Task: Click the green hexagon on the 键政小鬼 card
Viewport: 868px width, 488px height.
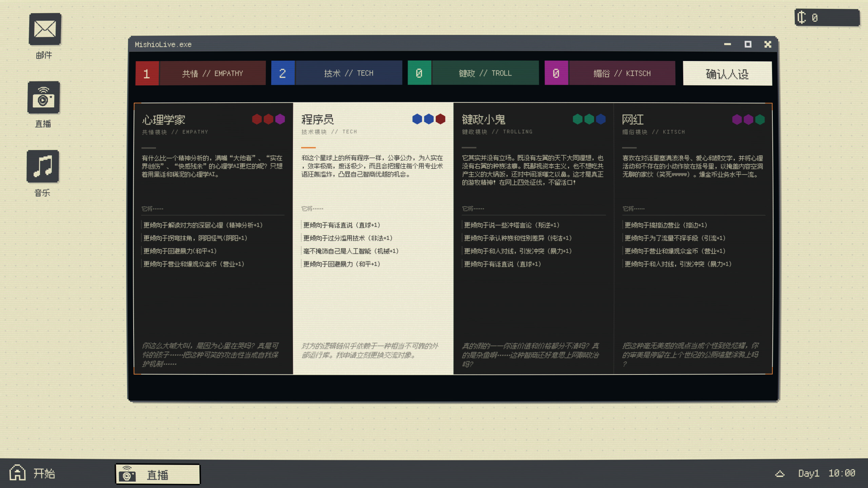Action: 577,119
